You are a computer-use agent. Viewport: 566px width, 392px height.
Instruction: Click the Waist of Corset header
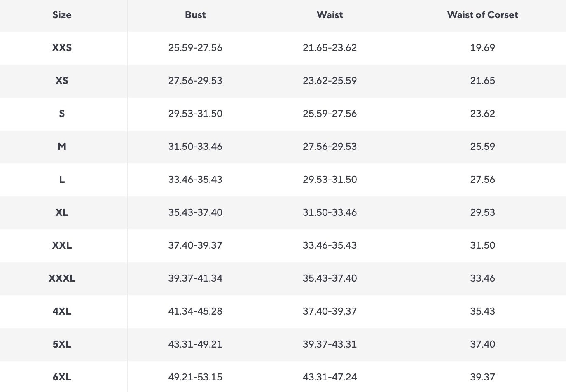(482, 15)
